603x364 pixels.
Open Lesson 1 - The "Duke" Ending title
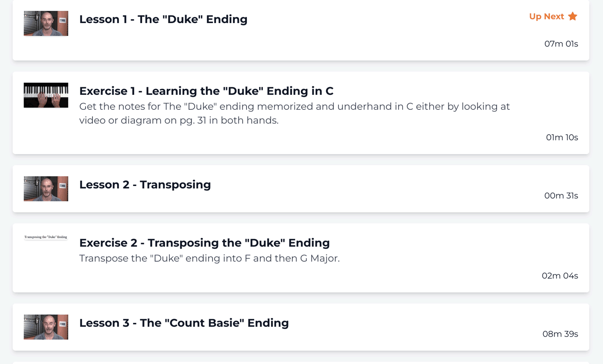pyautogui.click(x=163, y=19)
